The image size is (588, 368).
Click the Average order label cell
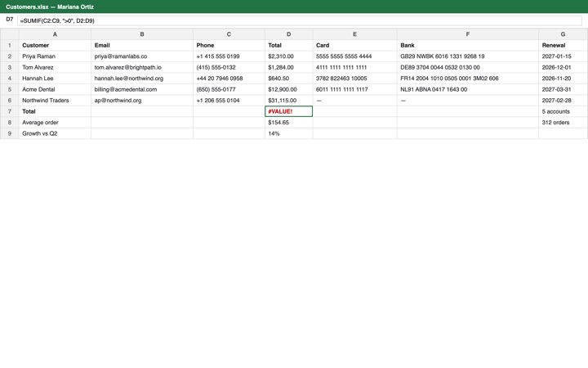(55, 123)
